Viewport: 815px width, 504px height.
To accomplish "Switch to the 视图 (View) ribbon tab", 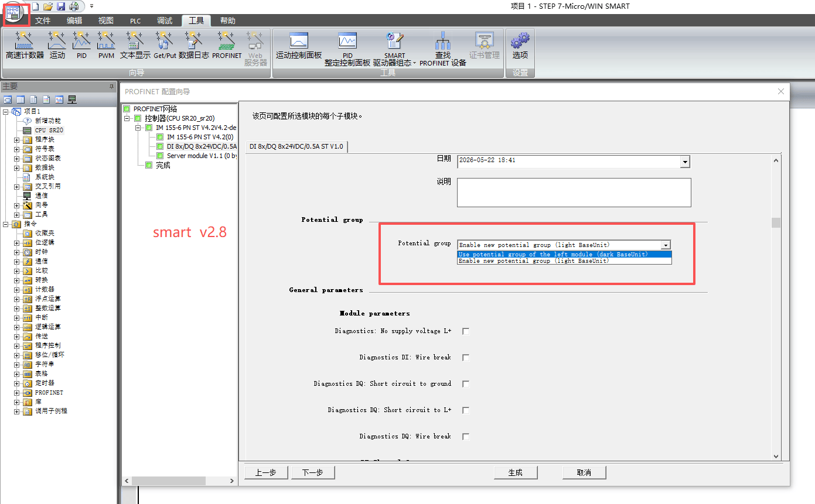I will 106,20.
